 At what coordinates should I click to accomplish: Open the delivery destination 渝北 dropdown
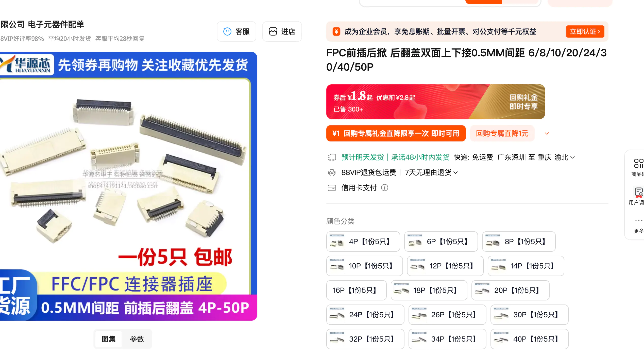(564, 157)
